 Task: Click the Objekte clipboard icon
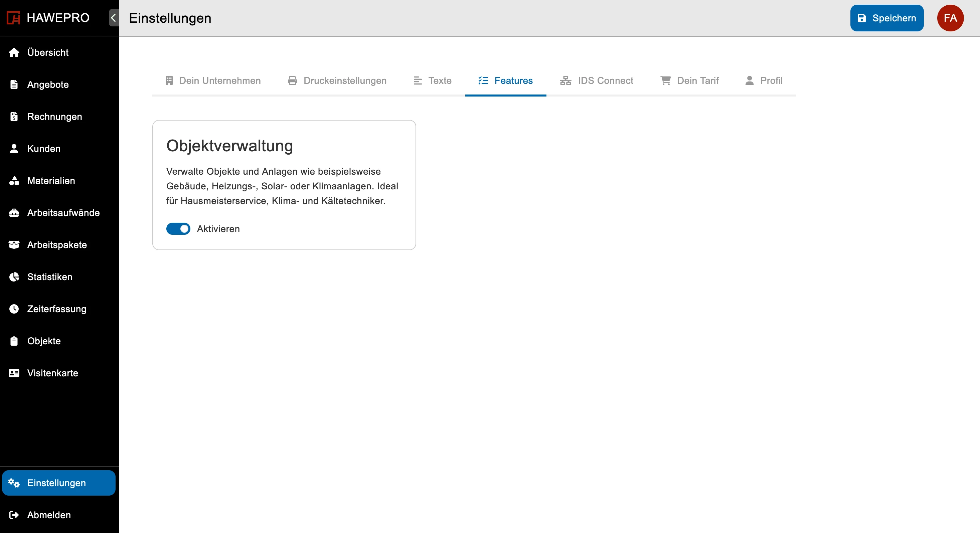pyautogui.click(x=14, y=341)
